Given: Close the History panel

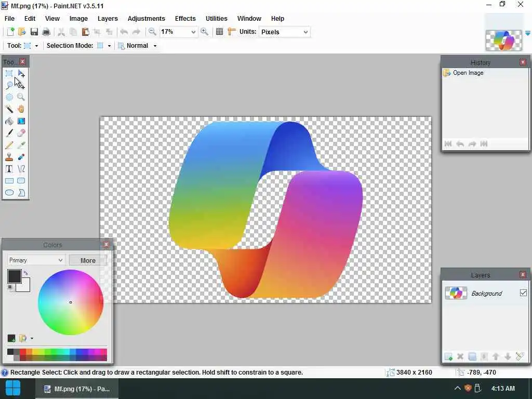Looking at the screenshot, I should [523, 62].
